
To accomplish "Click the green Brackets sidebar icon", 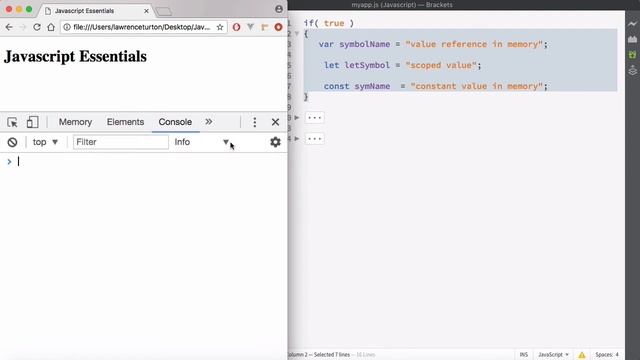I will pyautogui.click(x=633, y=55).
